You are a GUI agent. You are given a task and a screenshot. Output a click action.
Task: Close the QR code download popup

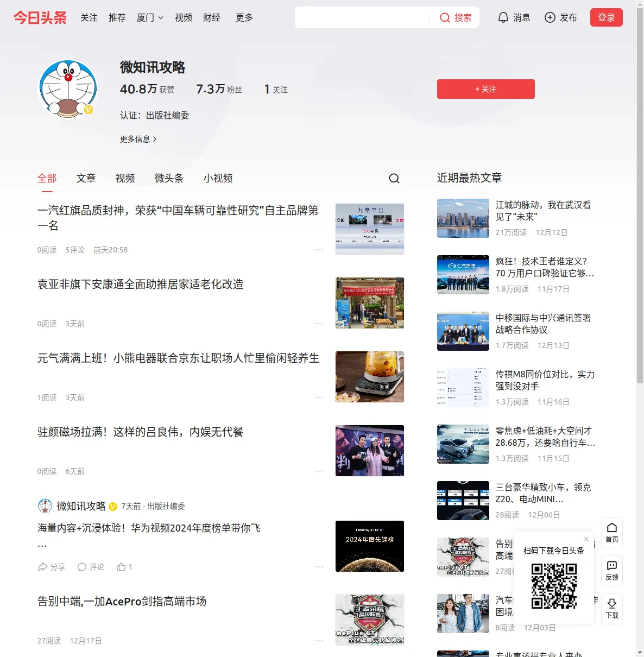pyautogui.click(x=586, y=539)
